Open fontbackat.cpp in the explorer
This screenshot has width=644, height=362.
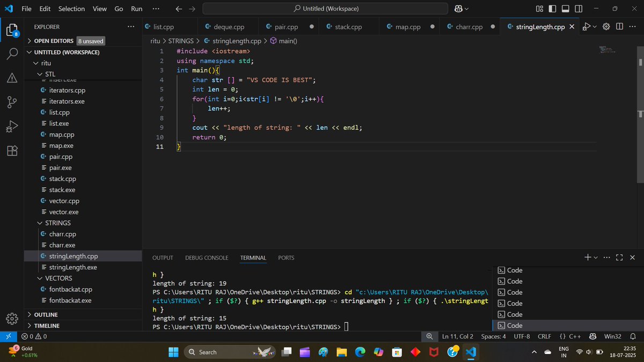83,289
